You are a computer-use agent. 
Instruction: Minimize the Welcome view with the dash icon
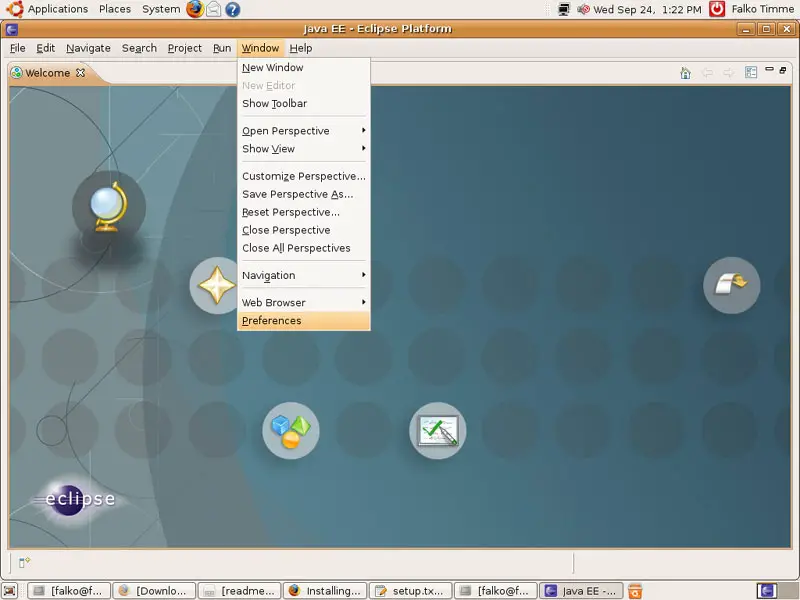coord(769,69)
